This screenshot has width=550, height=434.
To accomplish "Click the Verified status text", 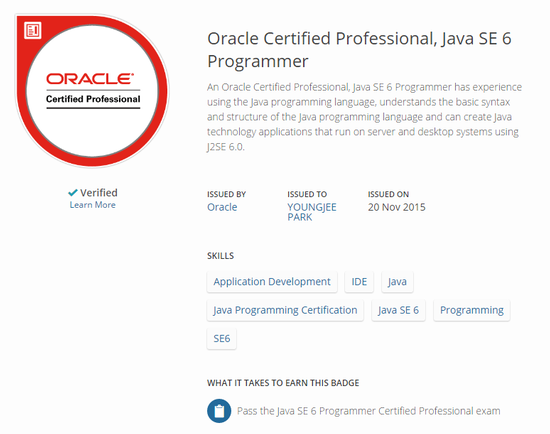I will (99, 193).
